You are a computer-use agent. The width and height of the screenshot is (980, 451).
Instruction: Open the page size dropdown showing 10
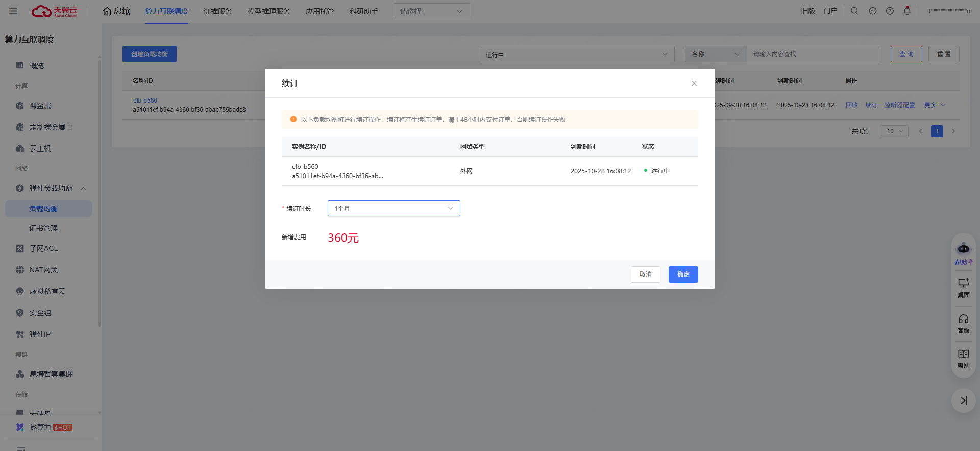[894, 131]
